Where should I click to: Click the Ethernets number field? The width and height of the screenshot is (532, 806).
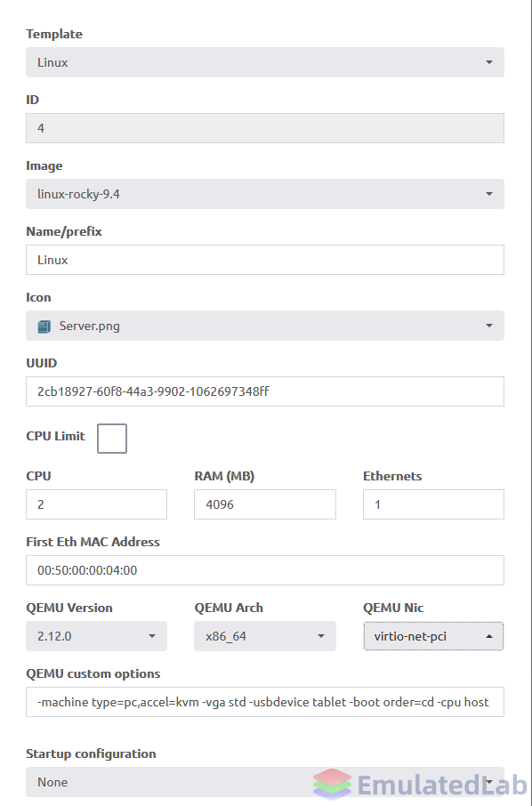433,504
